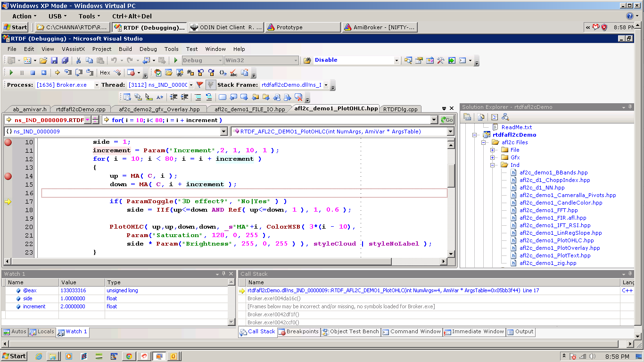644x362 pixels.
Task: Expand the Gfx folder in Solution Explorer
Action: click(x=493, y=157)
